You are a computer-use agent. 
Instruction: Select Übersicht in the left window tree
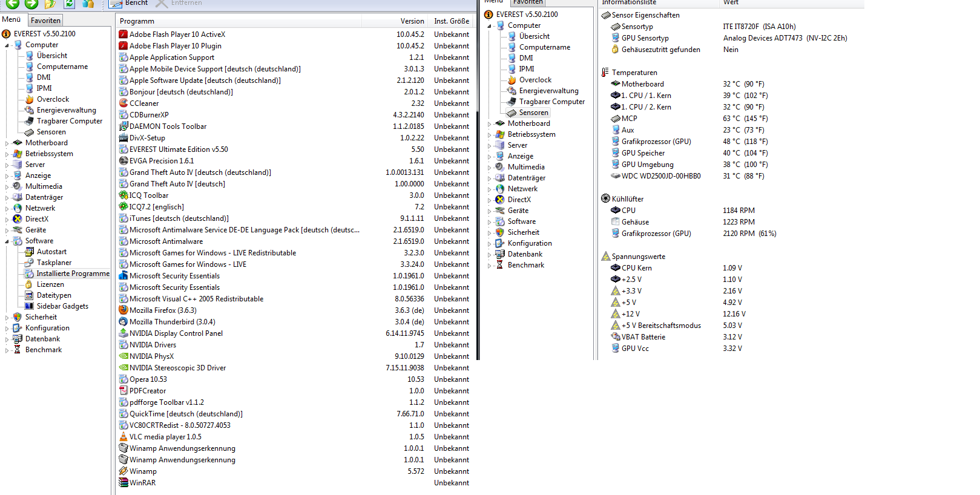(x=52, y=56)
